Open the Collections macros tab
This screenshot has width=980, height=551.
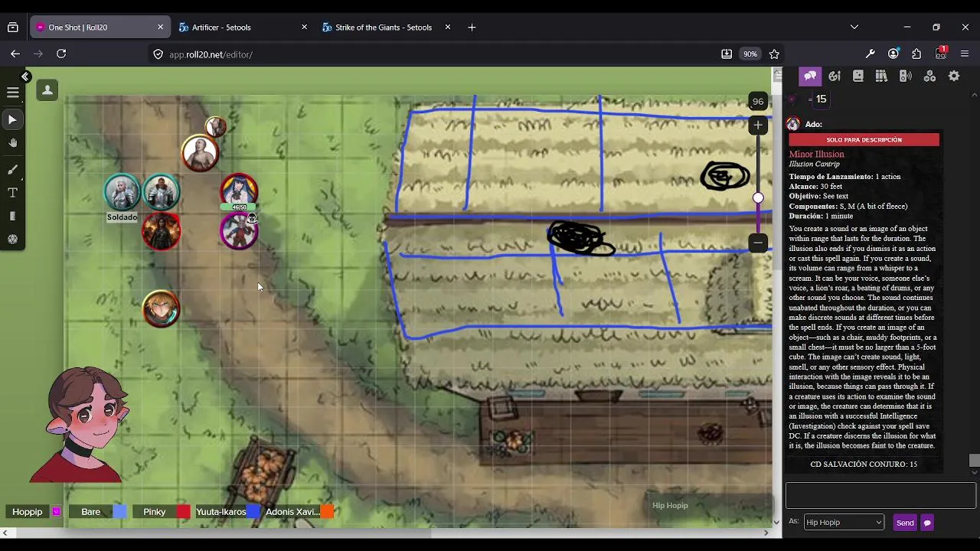coord(929,76)
